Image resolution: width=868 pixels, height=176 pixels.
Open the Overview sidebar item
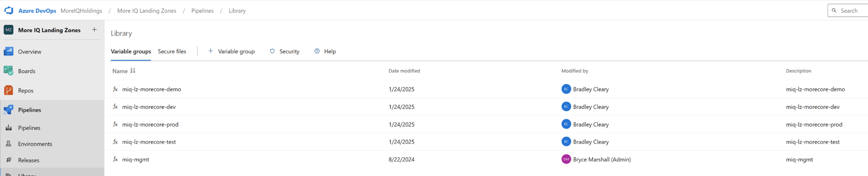29,51
